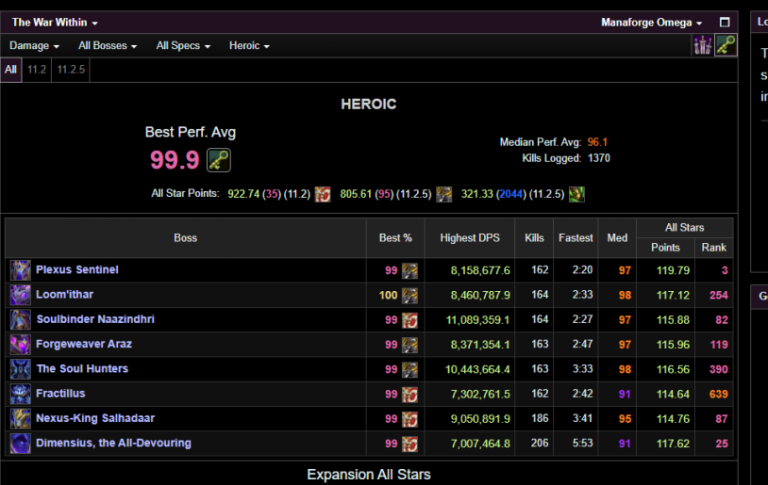Viewport: 768px width, 485px height.
Task: Open The War Within expansion dropdown
Action: point(55,23)
